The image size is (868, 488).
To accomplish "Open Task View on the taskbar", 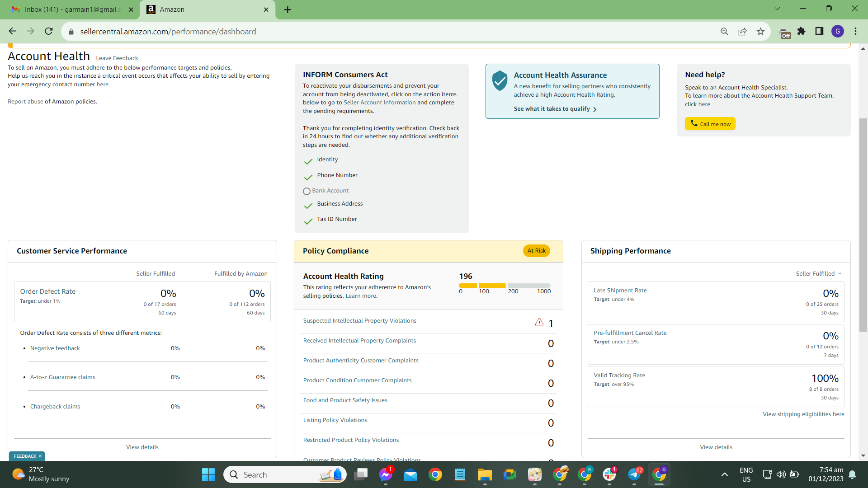I will pyautogui.click(x=361, y=474).
